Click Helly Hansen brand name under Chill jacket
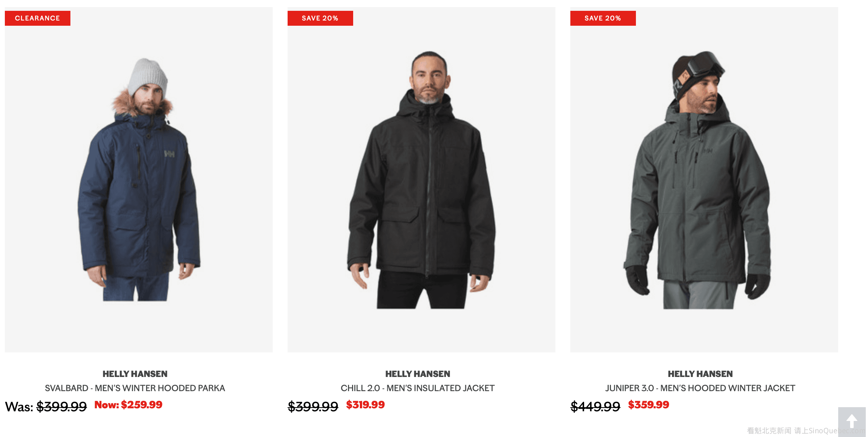Image resolution: width=868 pixels, height=437 pixels. pyautogui.click(x=418, y=374)
